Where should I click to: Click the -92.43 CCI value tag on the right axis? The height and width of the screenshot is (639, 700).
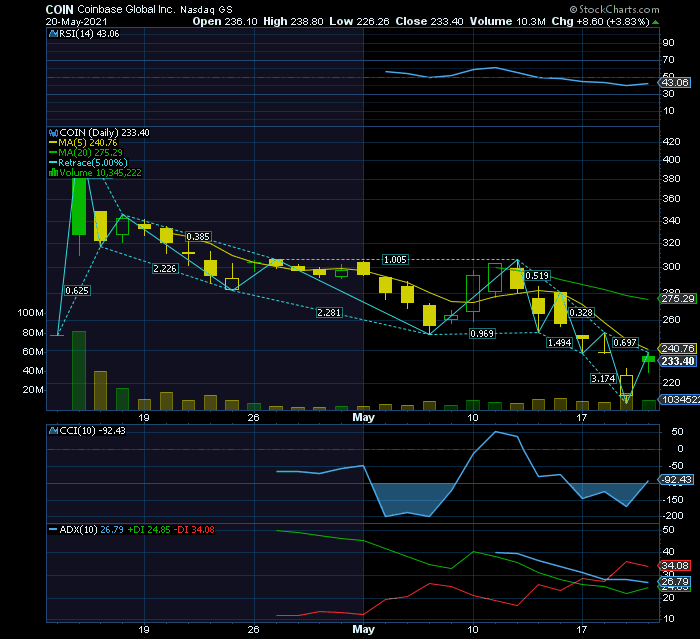click(x=676, y=480)
